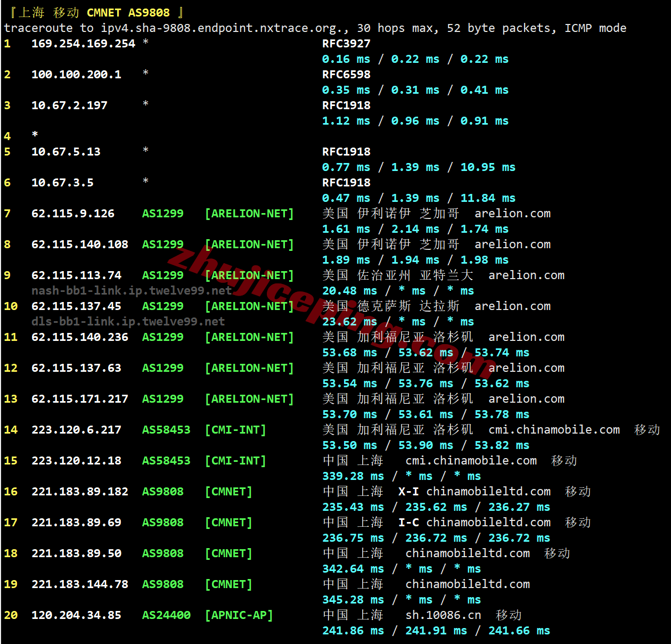The width and height of the screenshot is (671, 644).
Task: Click the 339.28 ms latency value
Action: [x=353, y=476]
